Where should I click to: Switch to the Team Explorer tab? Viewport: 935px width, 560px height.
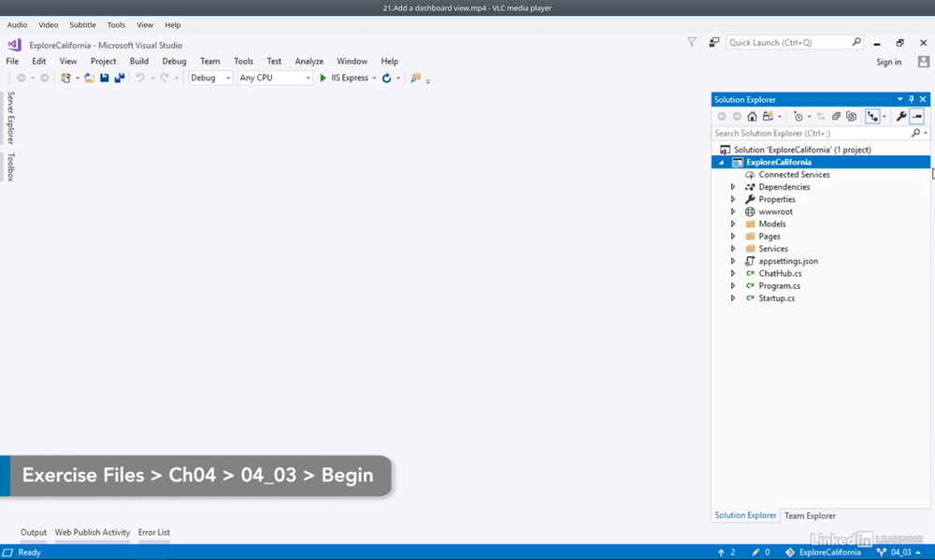coord(810,516)
